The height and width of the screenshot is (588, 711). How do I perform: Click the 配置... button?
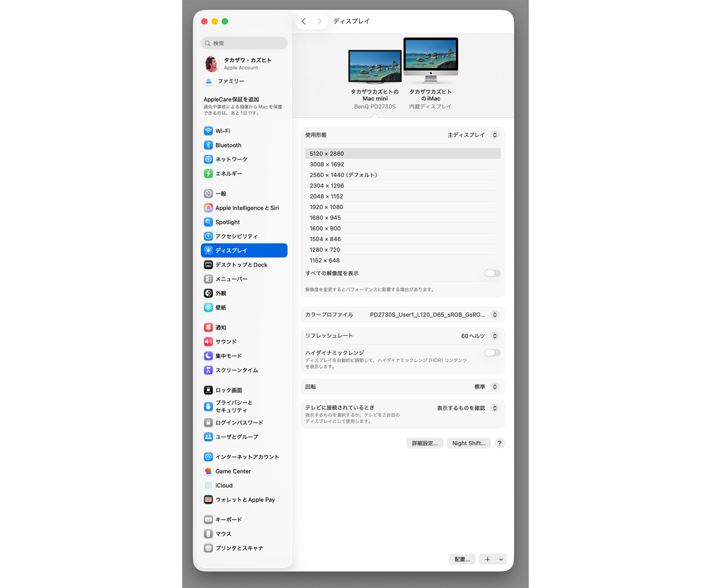[x=462, y=560]
